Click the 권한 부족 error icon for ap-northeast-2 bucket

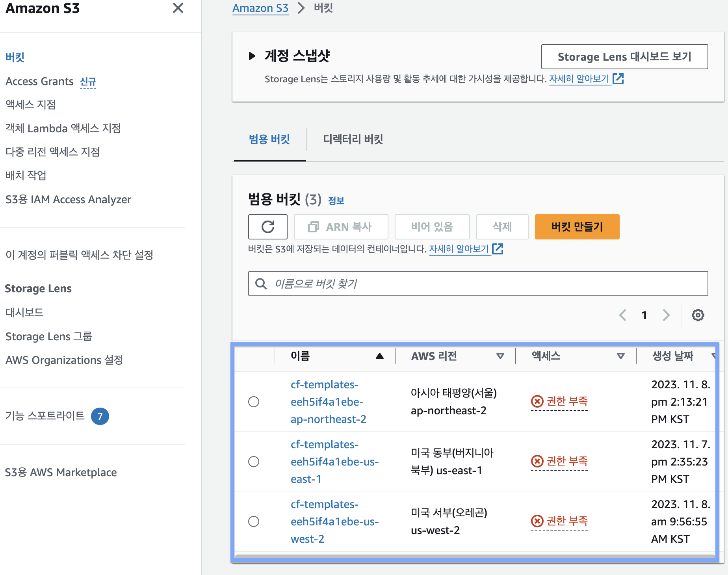(537, 401)
